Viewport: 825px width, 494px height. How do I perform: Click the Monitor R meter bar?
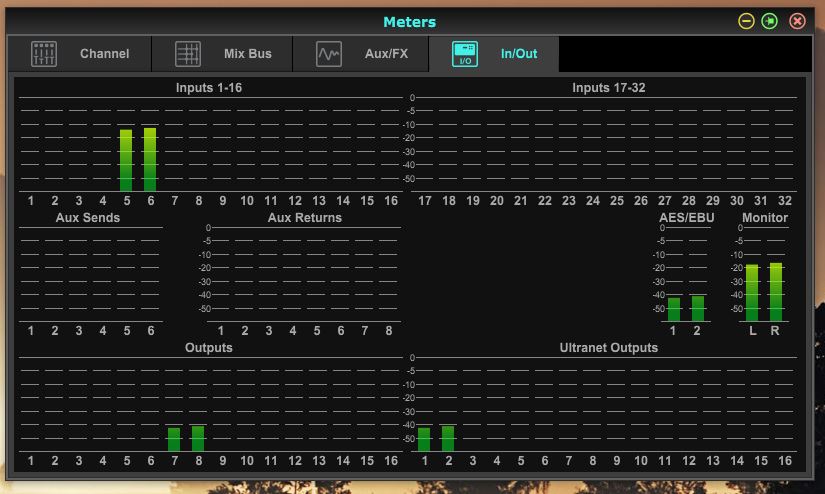coord(776,292)
